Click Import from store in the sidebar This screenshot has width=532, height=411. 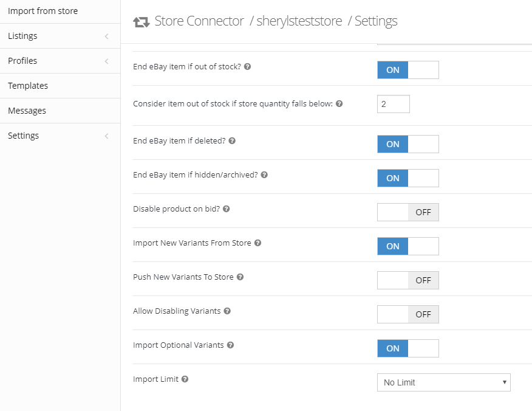[x=43, y=11]
